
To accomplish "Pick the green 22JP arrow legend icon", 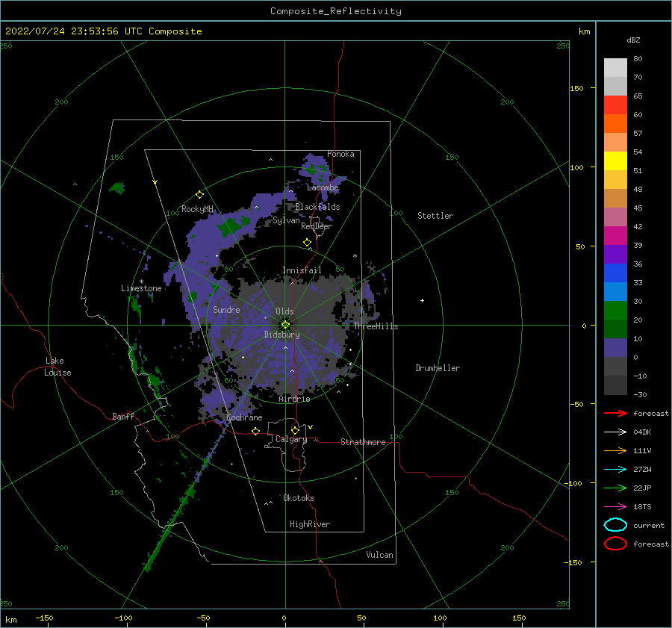I will click(615, 488).
